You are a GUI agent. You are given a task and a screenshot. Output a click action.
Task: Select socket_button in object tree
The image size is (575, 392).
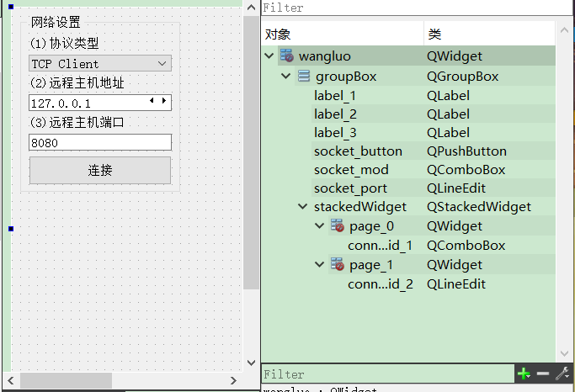coord(358,151)
